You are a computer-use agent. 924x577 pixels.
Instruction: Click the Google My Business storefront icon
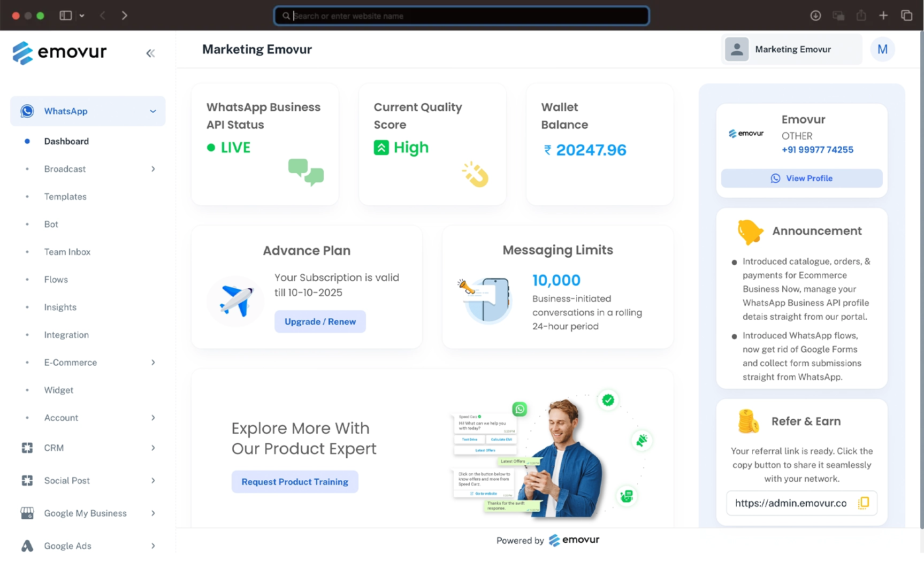click(27, 513)
